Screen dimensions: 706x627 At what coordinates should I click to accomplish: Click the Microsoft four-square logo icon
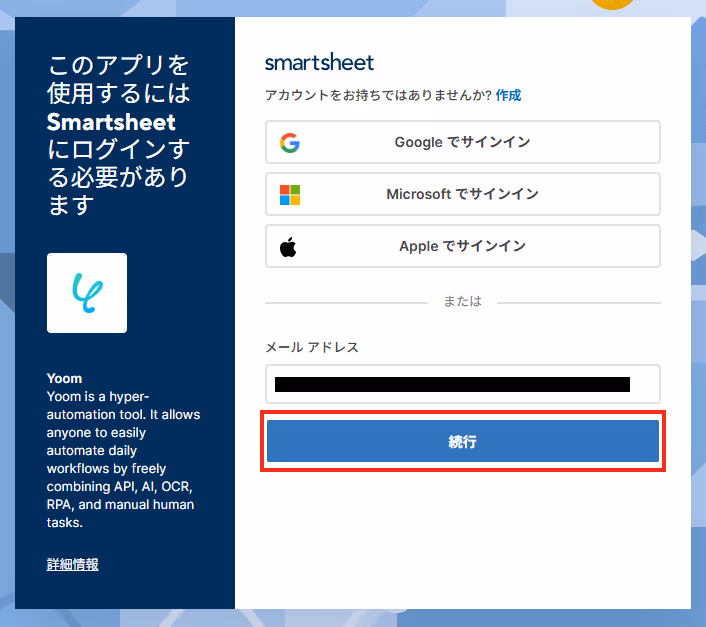(290, 195)
